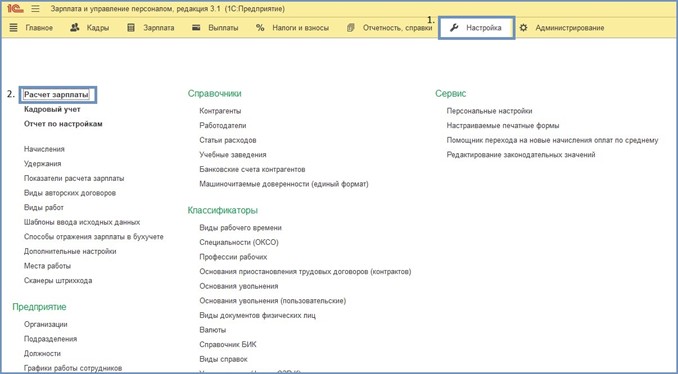Open Справочник БИК

(228, 345)
